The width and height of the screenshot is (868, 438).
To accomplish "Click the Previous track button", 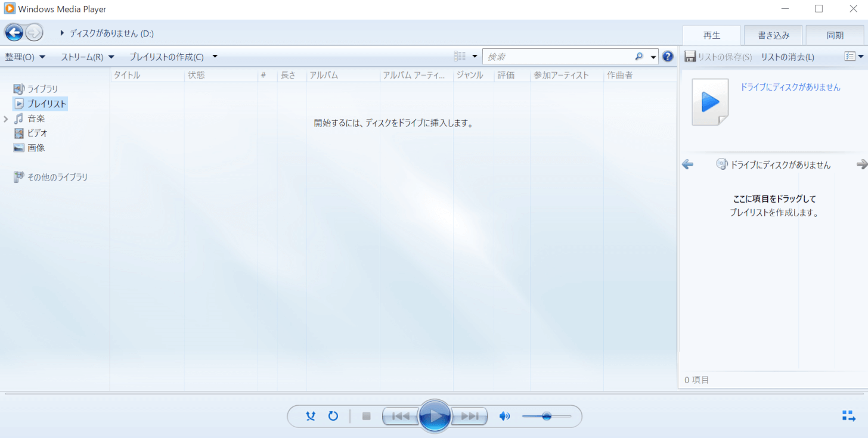I will [401, 416].
